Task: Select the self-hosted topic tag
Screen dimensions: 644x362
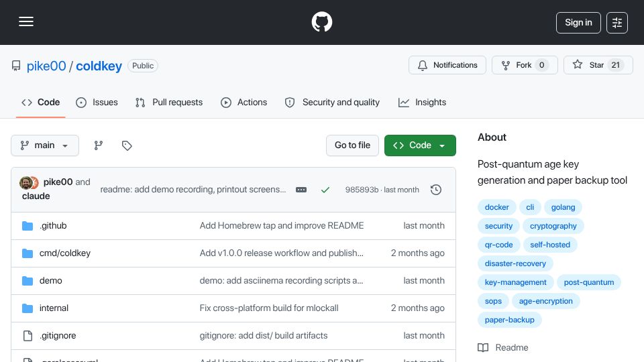Action: [x=550, y=245]
